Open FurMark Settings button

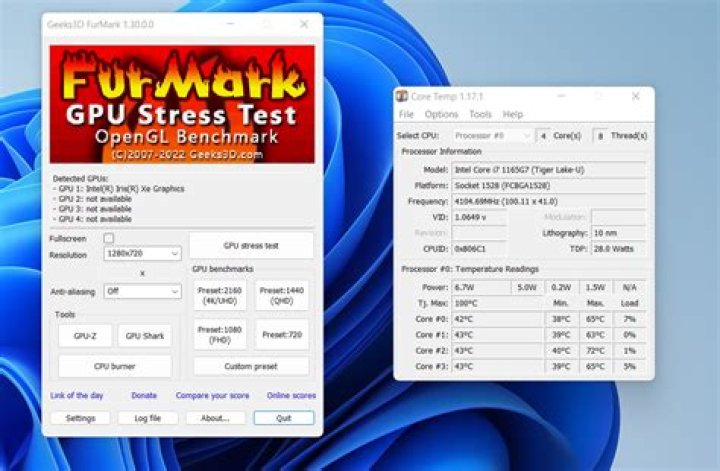(x=80, y=418)
